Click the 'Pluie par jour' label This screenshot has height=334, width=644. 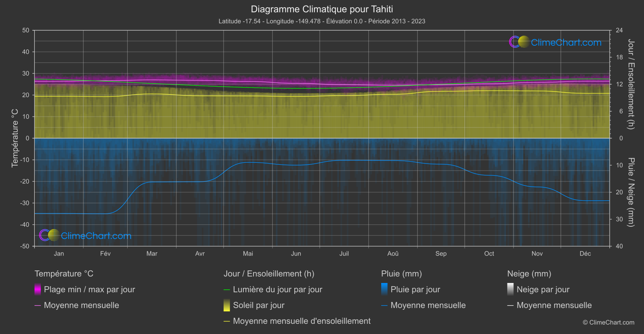pos(415,289)
